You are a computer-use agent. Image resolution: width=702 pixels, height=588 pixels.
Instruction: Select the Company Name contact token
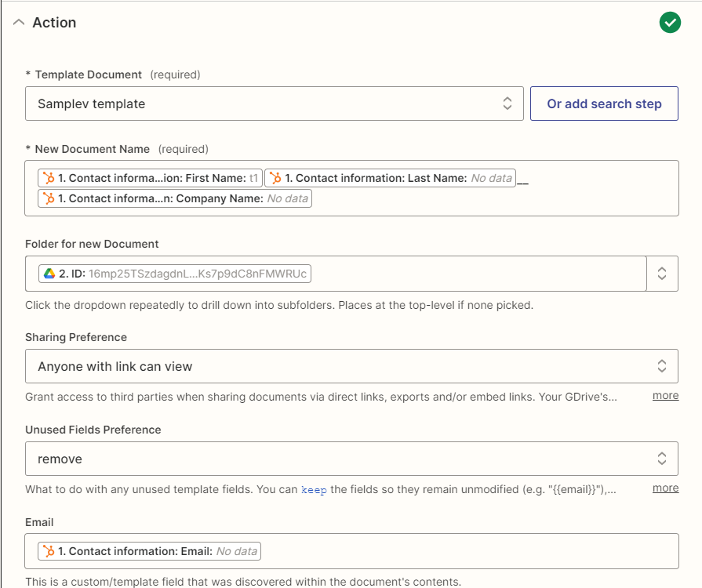(x=175, y=198)
